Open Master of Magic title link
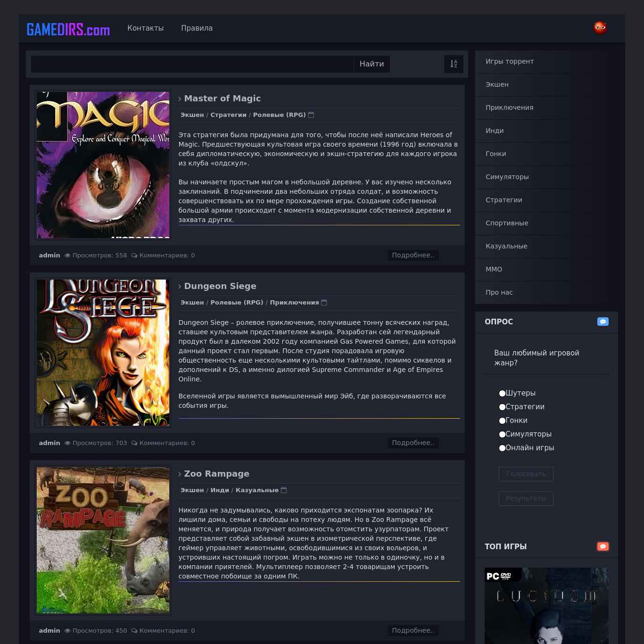This screenshot has height=644, width=644. click(x=222, y=99)
